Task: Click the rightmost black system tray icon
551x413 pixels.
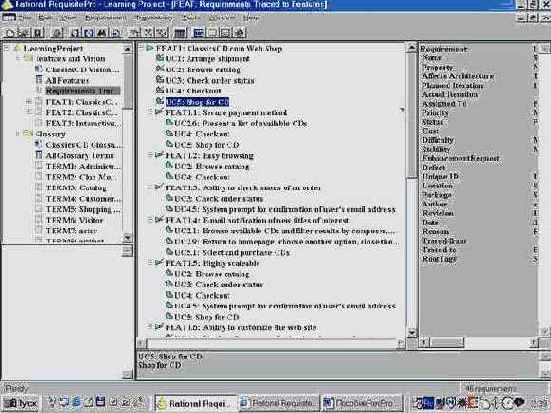Action: tap(519, 402)
